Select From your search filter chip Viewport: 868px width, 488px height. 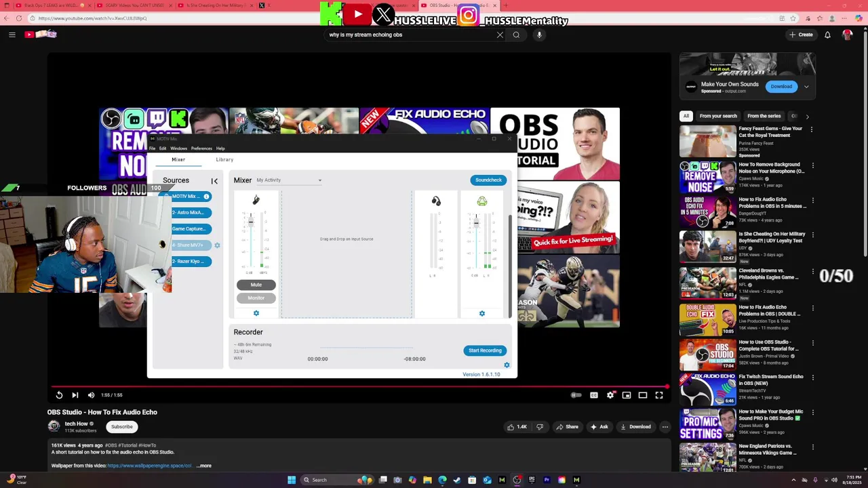[x=718, y=116]
